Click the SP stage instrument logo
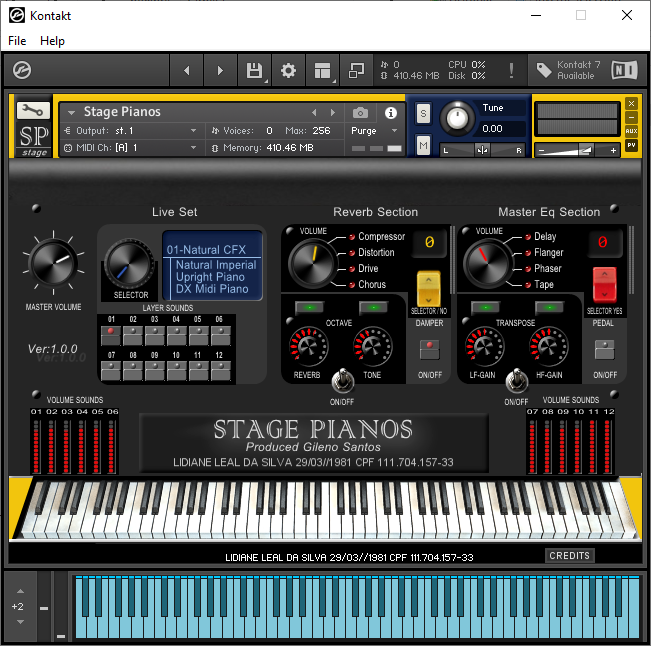 click(x=34, y=139)
